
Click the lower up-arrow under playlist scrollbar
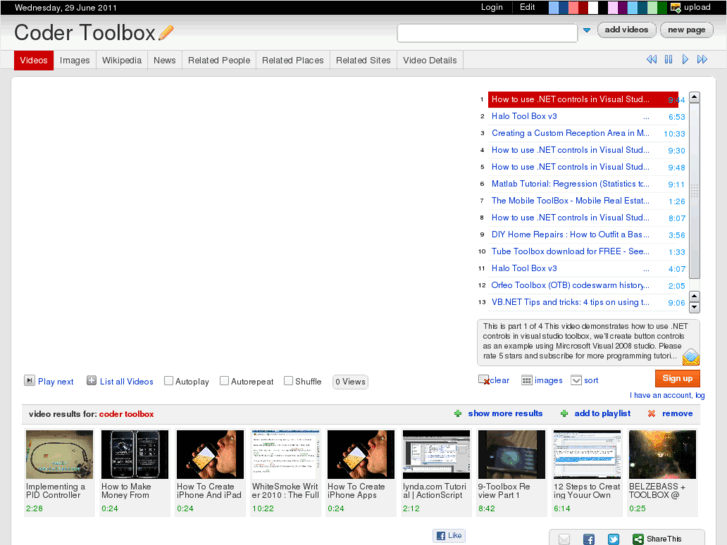[694, 296]
